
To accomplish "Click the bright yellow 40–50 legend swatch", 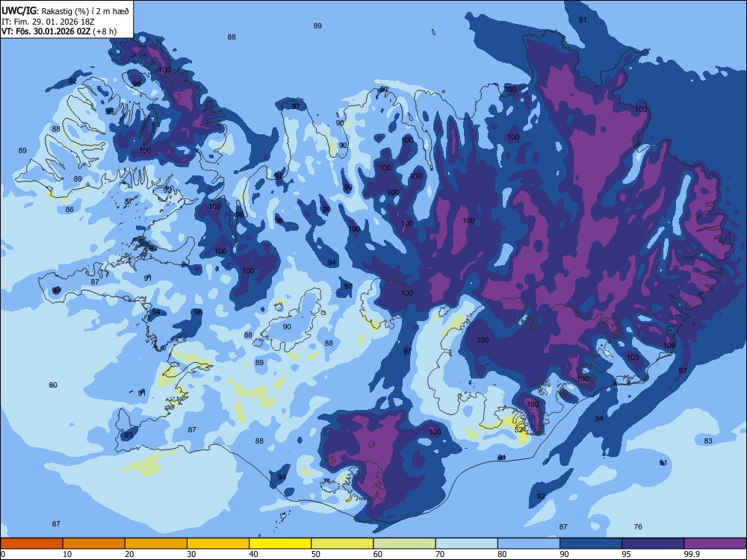I will tap(280, 544).
